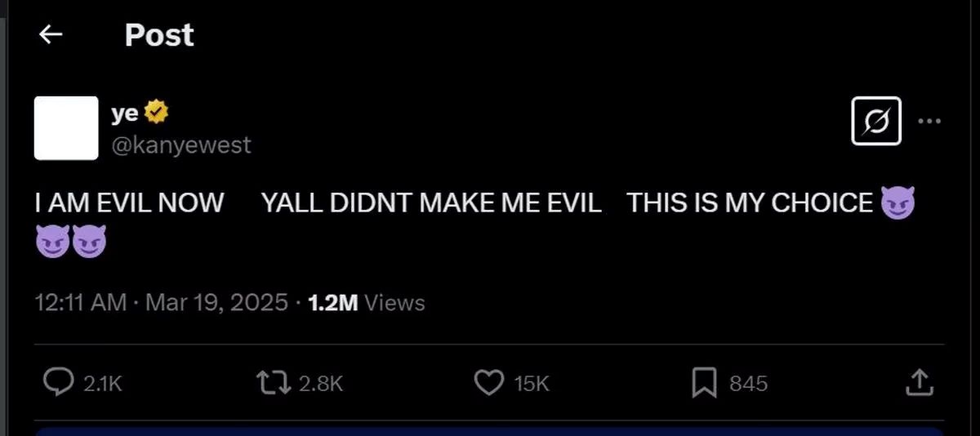Click the 2.8K reposts count

coord(320,383)
